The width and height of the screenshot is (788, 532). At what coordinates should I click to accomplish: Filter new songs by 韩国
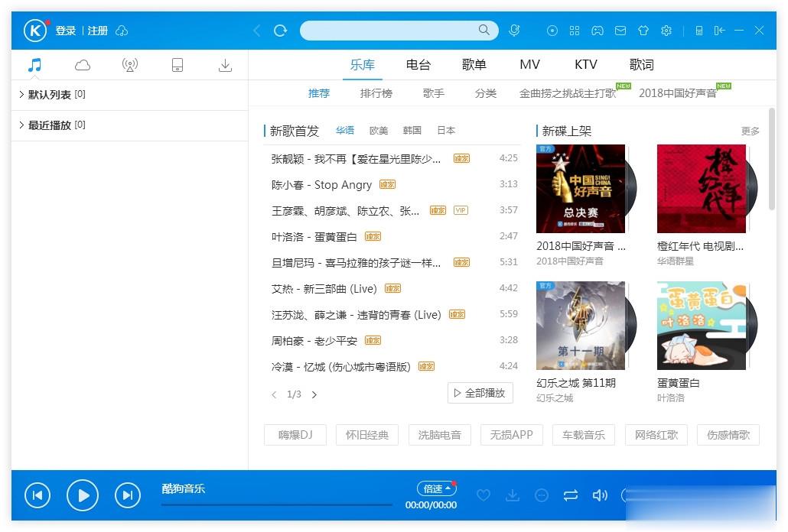tap(412, 131)
